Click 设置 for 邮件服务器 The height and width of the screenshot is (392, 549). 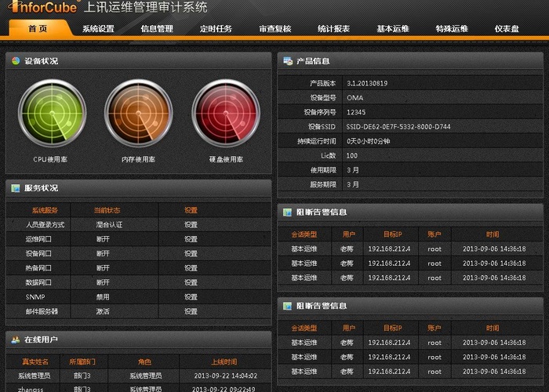tap(191, 311)
